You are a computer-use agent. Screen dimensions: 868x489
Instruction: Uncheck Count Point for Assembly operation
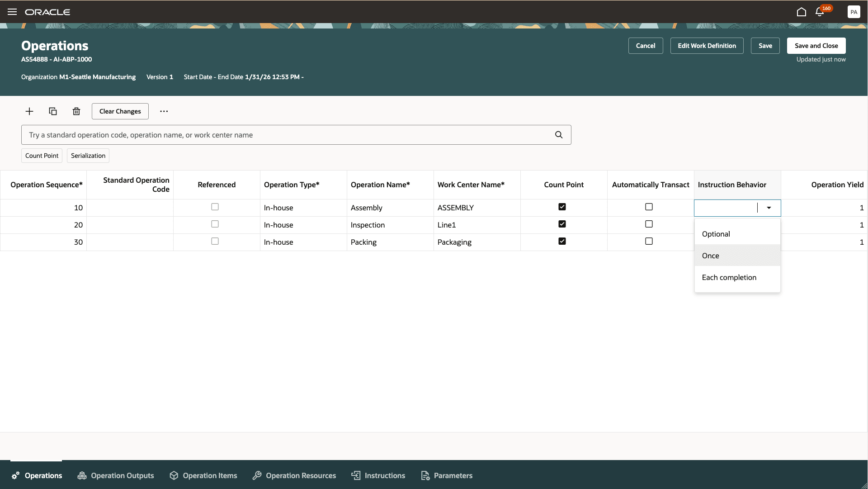(x=562, y=207)
